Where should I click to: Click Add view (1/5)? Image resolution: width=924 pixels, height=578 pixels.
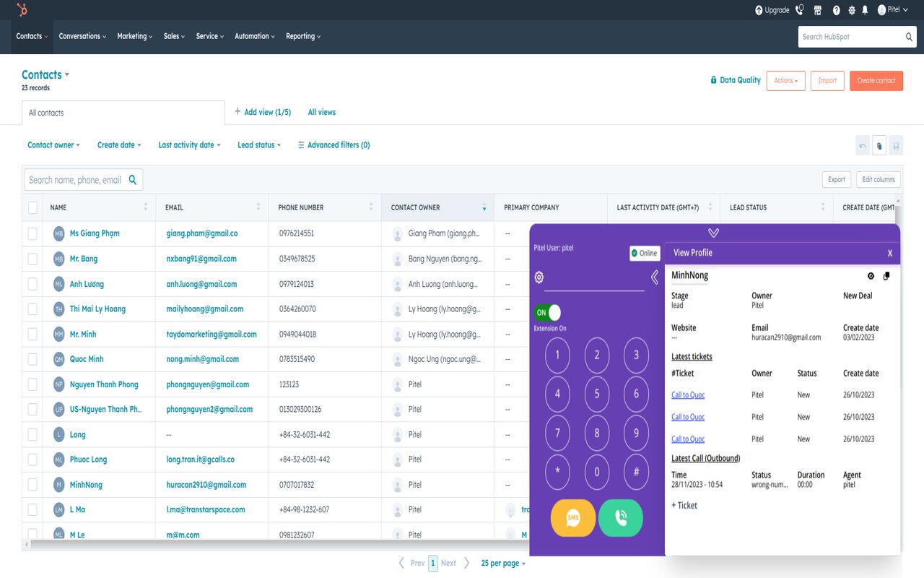coord(263,112)
